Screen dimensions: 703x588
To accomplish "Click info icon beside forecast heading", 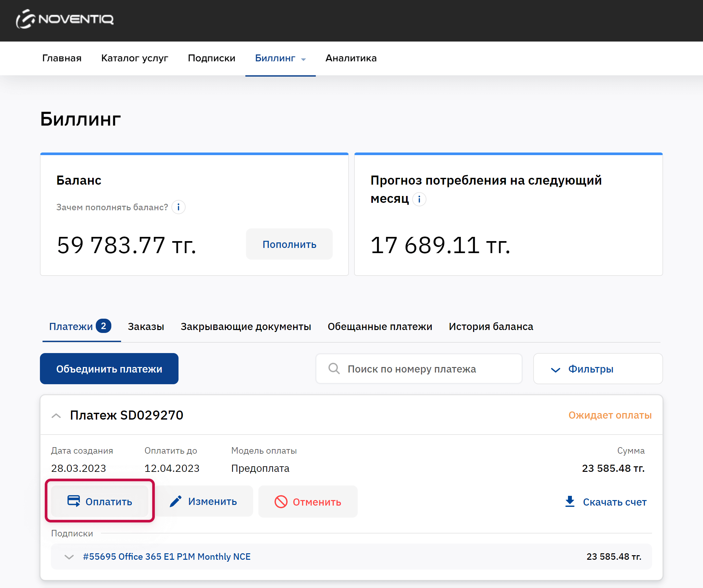I will [419, 199].
